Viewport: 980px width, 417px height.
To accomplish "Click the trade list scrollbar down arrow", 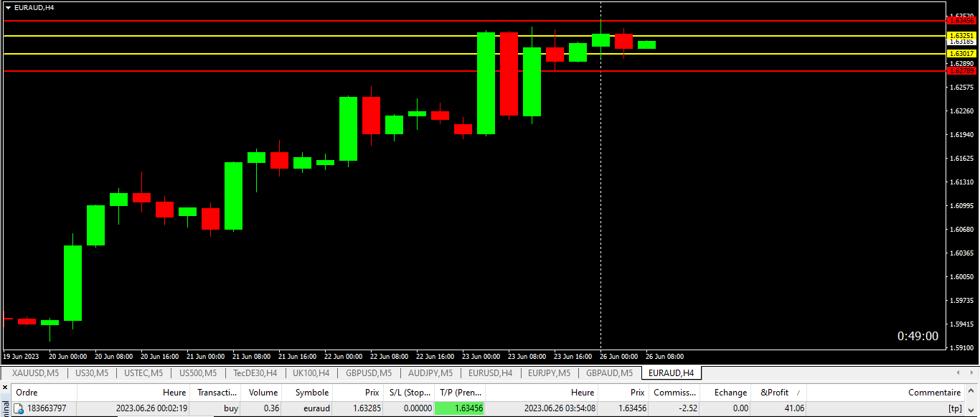I will coord(972,411).
